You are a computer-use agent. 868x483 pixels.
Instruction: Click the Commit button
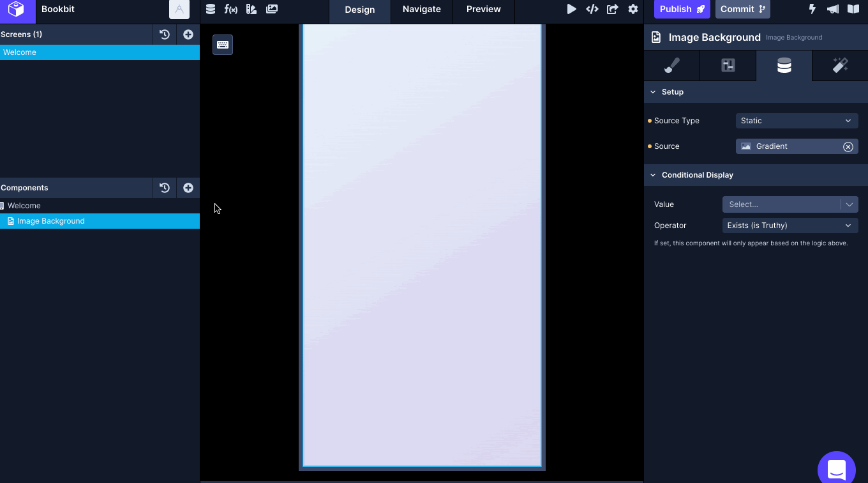coord(742,9)
